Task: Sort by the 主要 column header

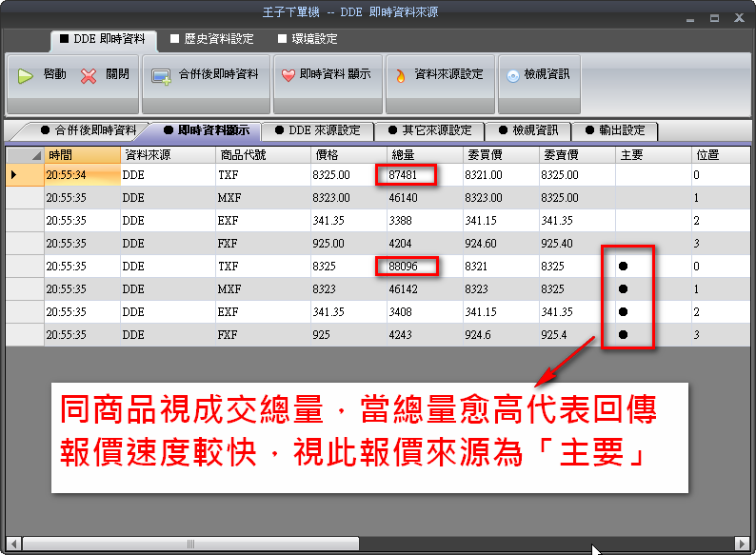Action: 654,155
